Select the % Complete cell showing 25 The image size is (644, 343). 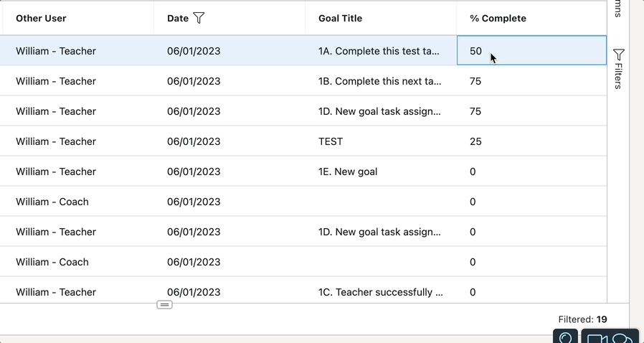click(475, 141)
